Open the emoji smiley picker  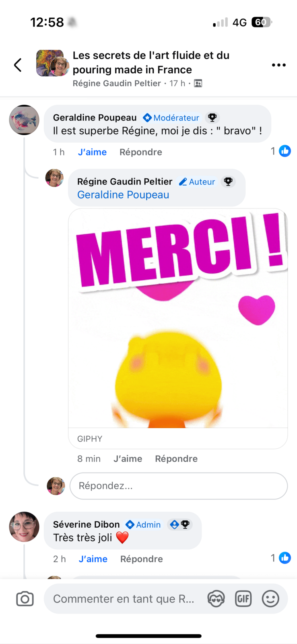[270, 599]
